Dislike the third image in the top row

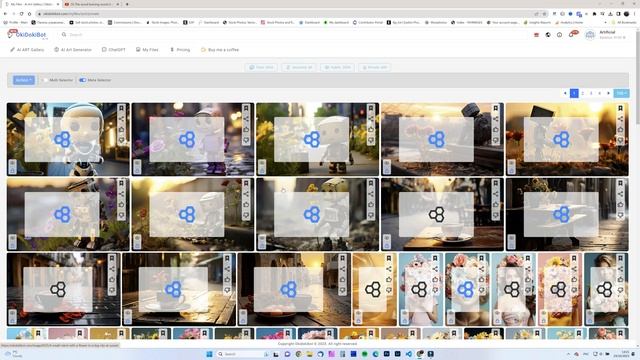[371, 140]
